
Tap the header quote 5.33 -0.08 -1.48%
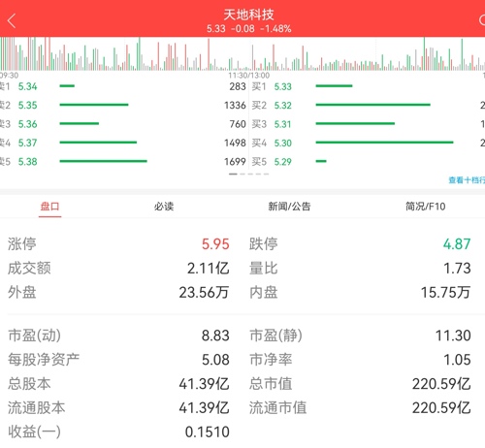point(249,29)
